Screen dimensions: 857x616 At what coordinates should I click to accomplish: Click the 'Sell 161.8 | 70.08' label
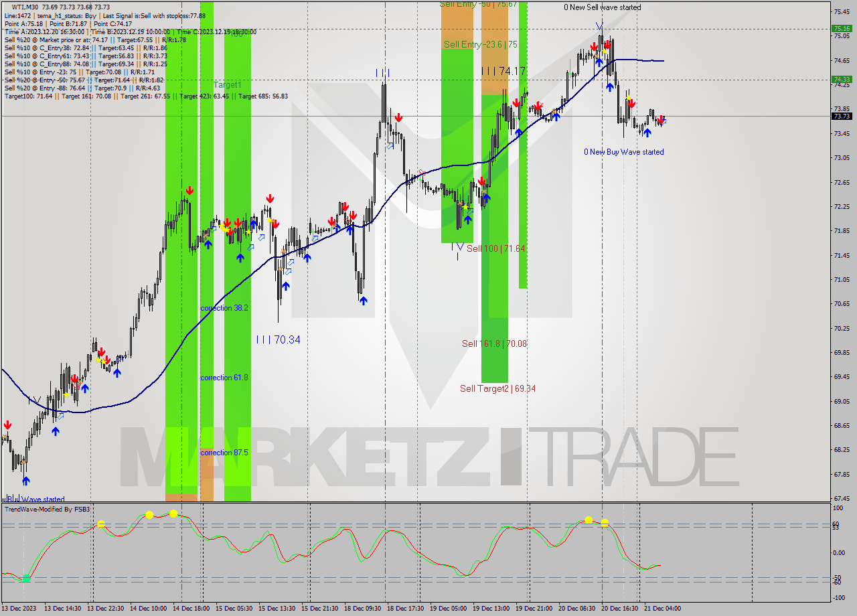pyautogui.click(x=494, y=343)
